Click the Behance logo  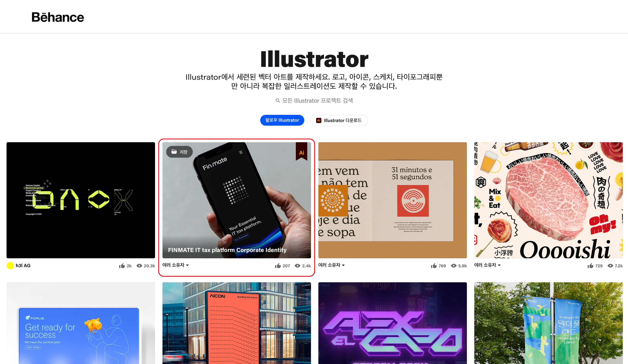click(58, 17)
